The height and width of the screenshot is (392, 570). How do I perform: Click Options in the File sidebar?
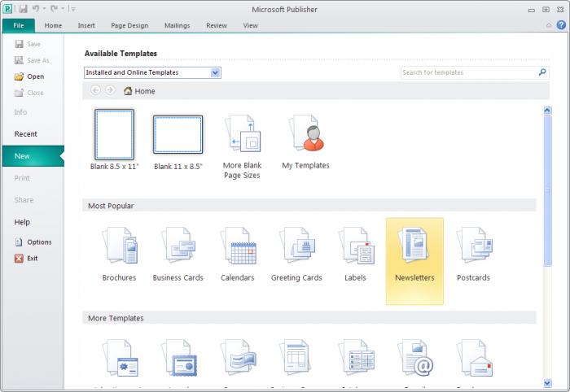tap(38, 242)
